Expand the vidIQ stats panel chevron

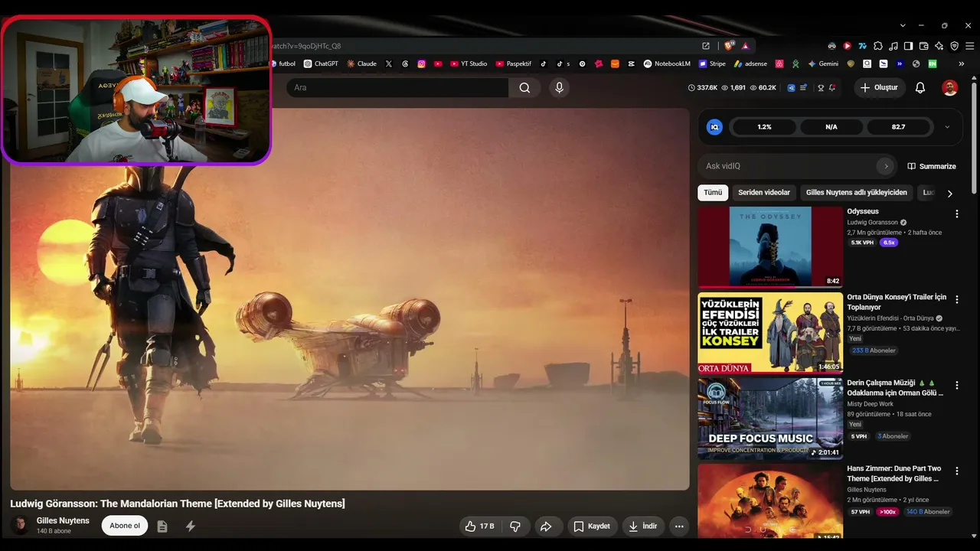947,127
